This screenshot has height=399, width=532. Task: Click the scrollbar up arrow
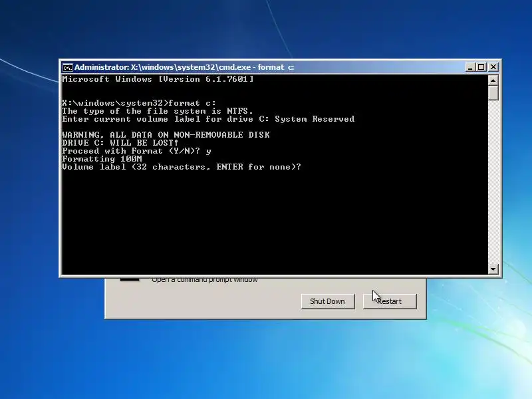pos(493,80)
